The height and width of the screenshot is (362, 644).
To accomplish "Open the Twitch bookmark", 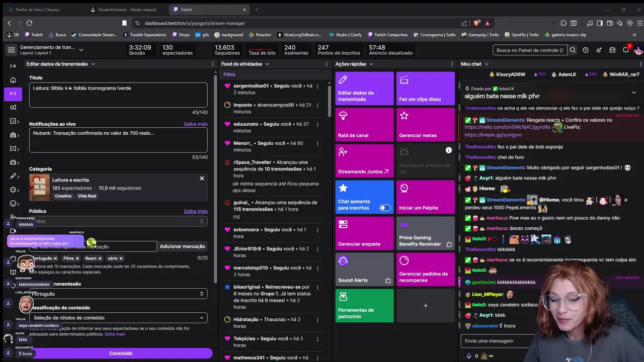I will (34, 35).
